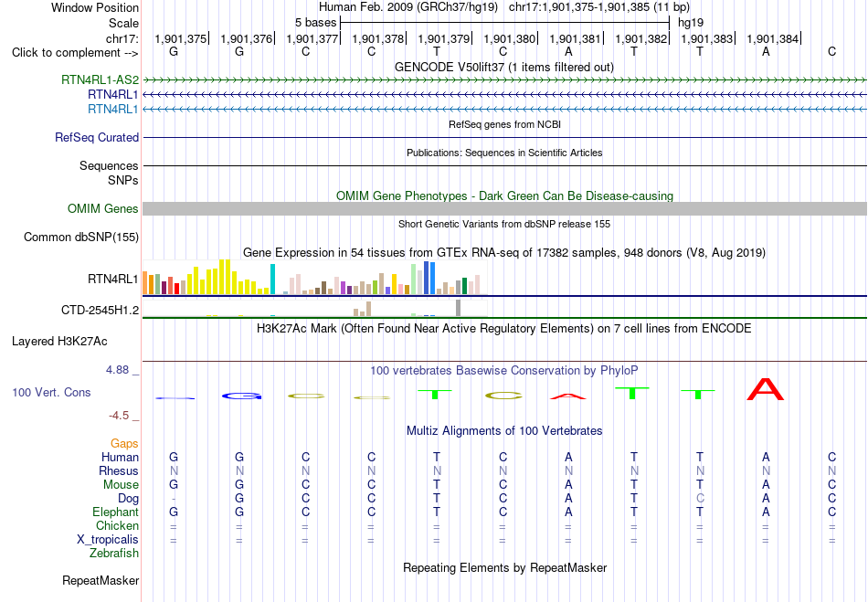Select the CTD-2545H1.2 track label
The height and width of the screenshot is (602, 868).
point(100,310)
